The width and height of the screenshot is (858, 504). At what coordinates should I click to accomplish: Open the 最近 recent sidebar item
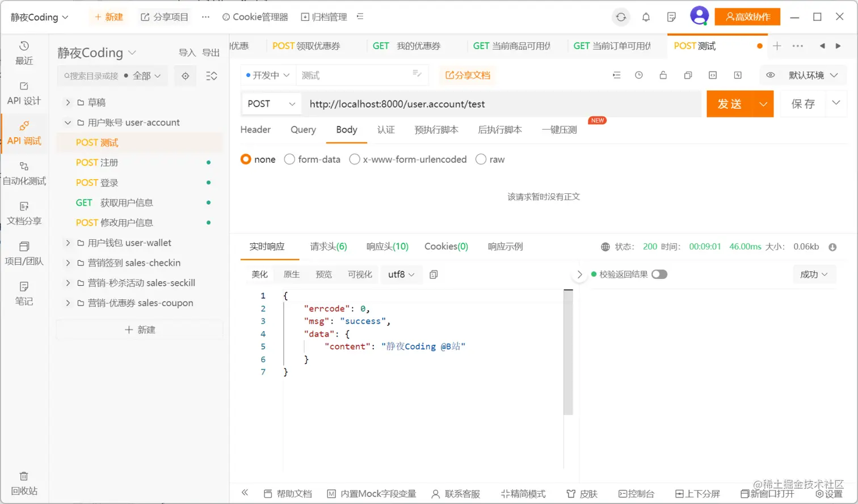24,53
